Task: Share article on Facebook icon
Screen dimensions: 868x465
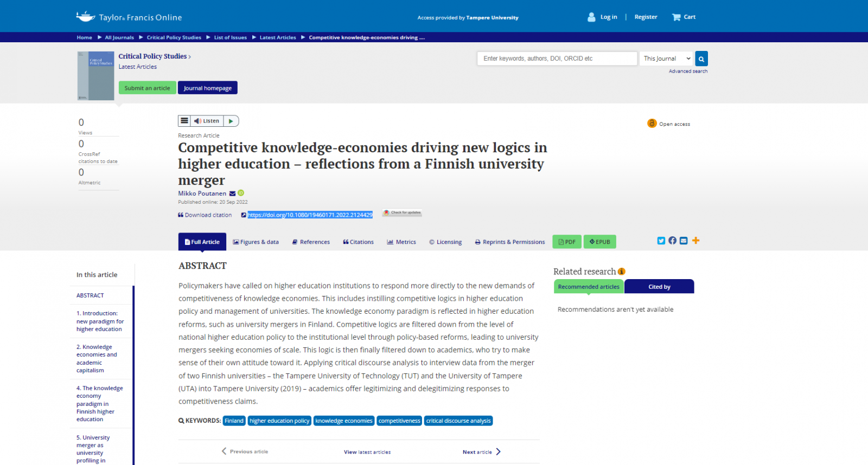Action: (x=672, y=241)
